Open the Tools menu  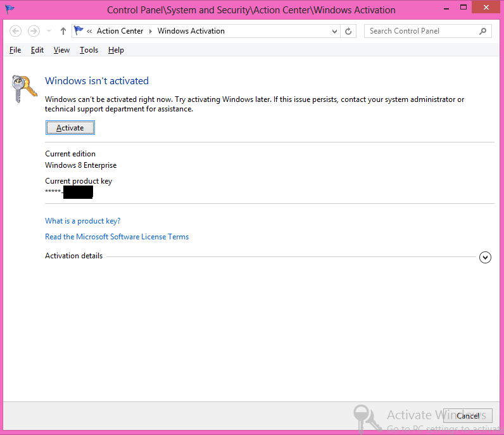point(89,50)
